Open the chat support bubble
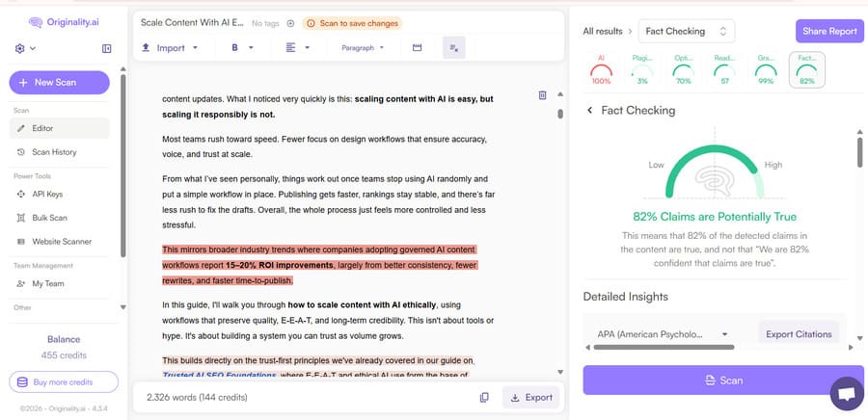Viewport: 868px width, 420px height. tap(847, 393)
